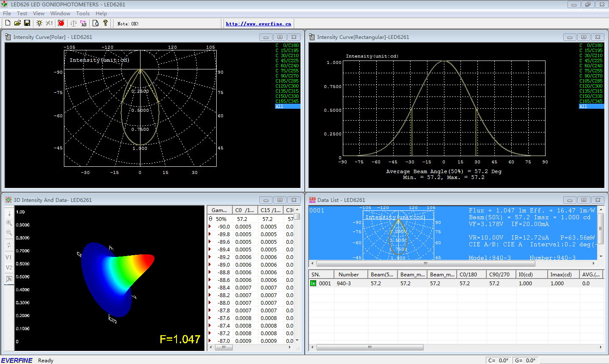Click the horizontal scrollbar under Data List table
Screen dimensions: 609x364
(x=369, y=347)
